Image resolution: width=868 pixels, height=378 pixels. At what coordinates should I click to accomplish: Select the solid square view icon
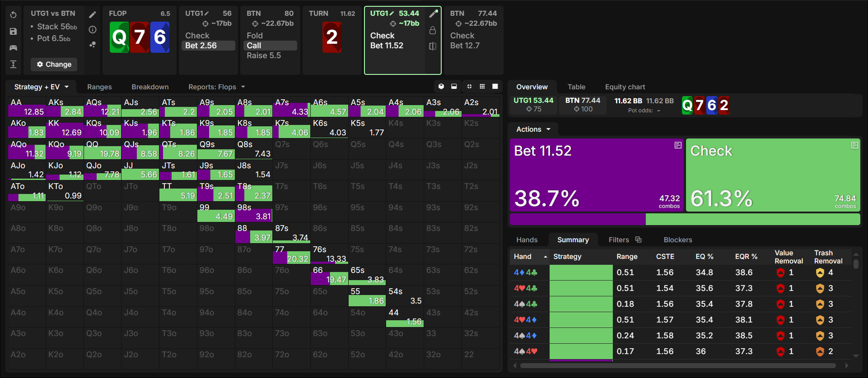(x=495, y=87)
